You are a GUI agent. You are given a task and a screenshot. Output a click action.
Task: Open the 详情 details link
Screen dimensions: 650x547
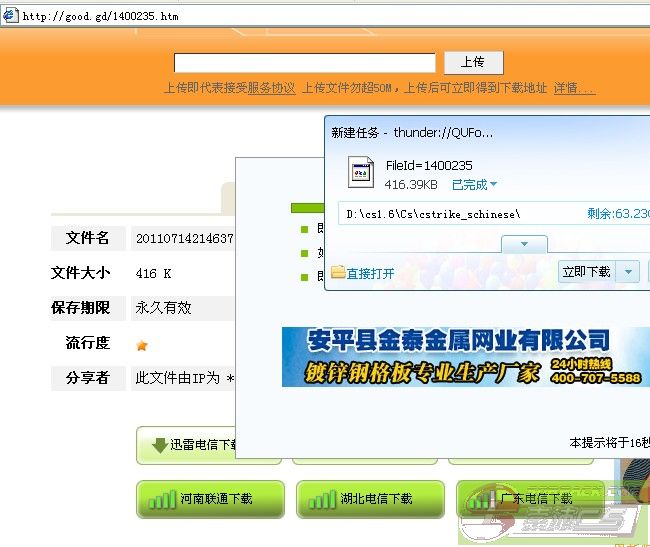click(573, 88)
